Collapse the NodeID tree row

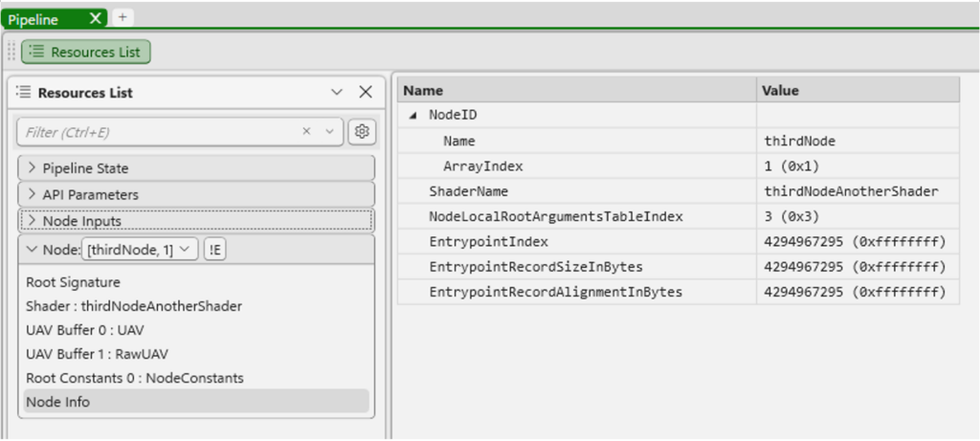413,116
